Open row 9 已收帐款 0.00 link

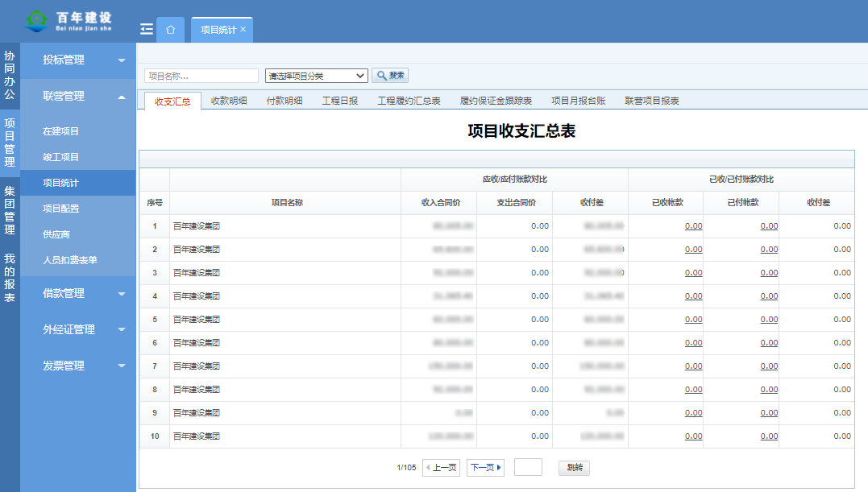[x=694, y=413]
